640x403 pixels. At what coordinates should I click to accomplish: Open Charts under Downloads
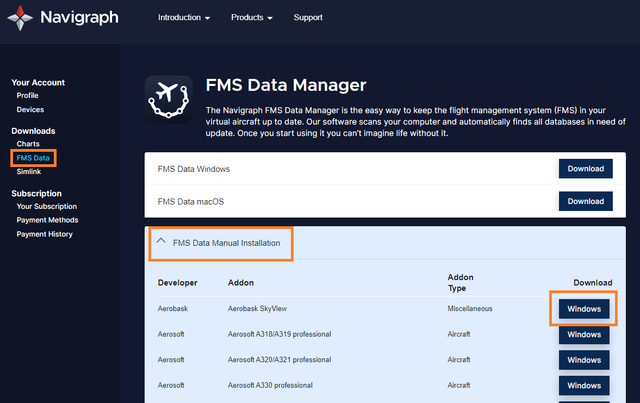pyautogui.click(x=28, y=144)
